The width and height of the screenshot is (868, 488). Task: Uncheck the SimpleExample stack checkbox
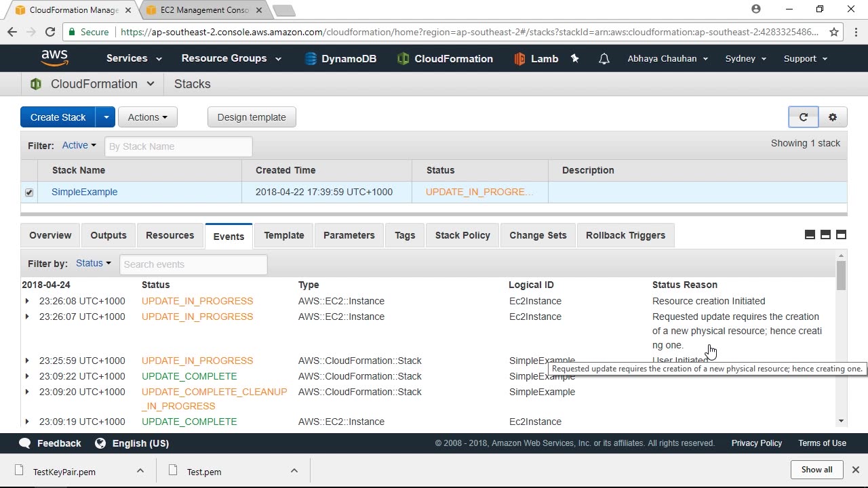(29, 192)
